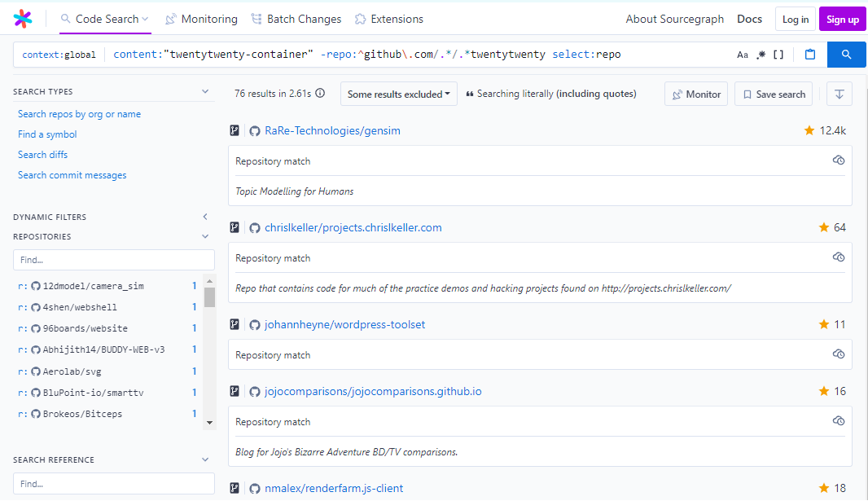Toggle case sensitivity Aa button
Screen dimensions: 868x501
[x=742, y=55]
